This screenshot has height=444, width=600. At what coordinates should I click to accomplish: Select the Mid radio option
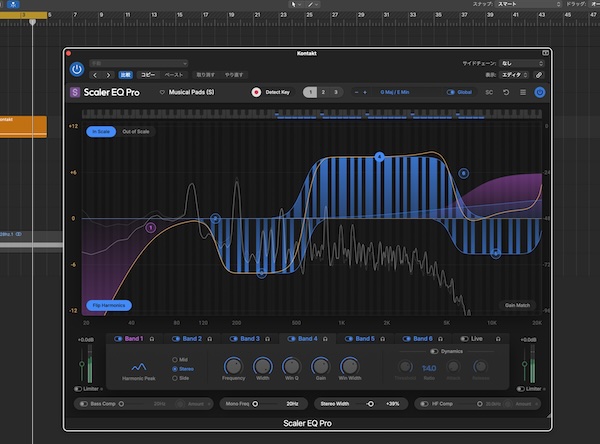[175, 360]
